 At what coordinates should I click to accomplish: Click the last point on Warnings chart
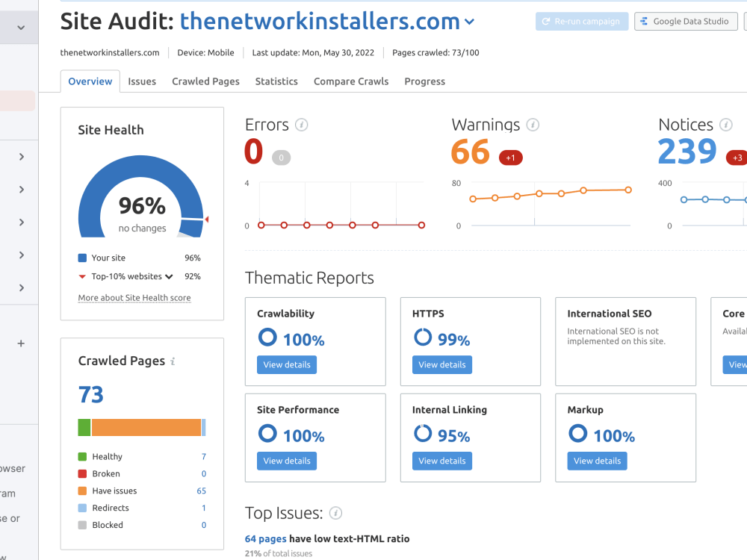pyautogui.click(x=628, y=190)
